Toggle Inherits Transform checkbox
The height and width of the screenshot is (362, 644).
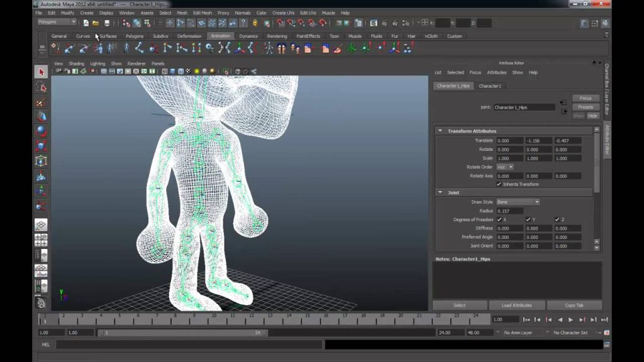coord(499,184)
